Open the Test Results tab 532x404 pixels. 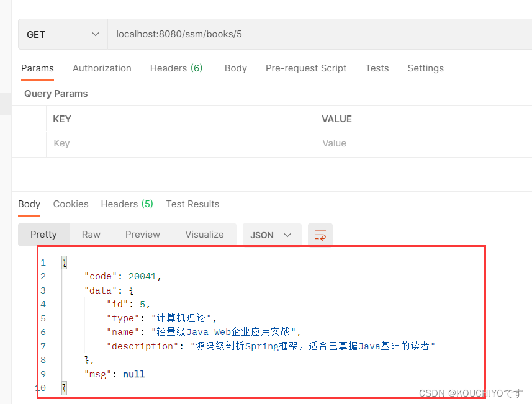point(192,204)
